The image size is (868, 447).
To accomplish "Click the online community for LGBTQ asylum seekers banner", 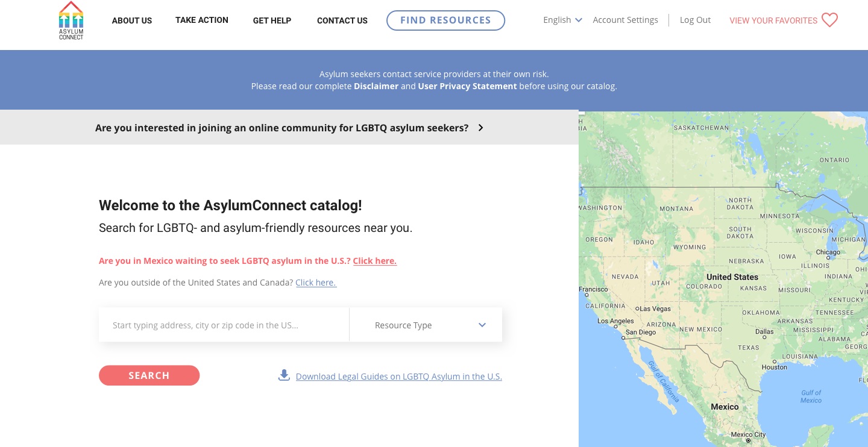I will point(289,128).
